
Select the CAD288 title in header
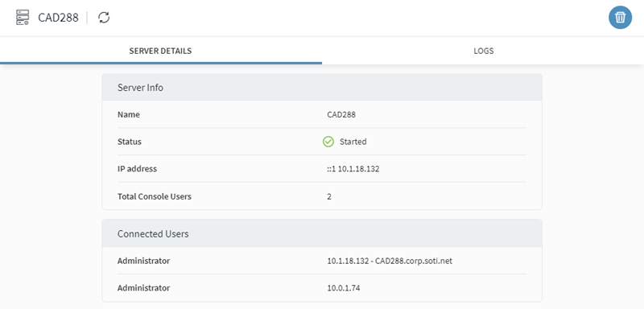(58, 18)
